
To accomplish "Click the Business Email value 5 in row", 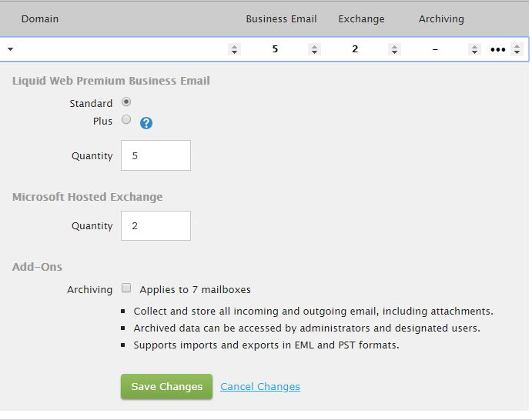I will coord(275,49).
